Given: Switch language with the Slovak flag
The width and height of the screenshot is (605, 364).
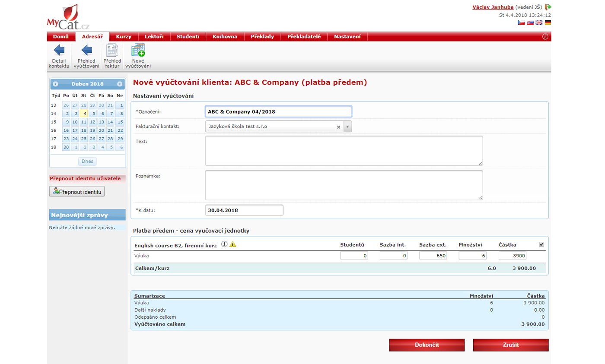Looking at the screenshot, I should tap(530, 22).
